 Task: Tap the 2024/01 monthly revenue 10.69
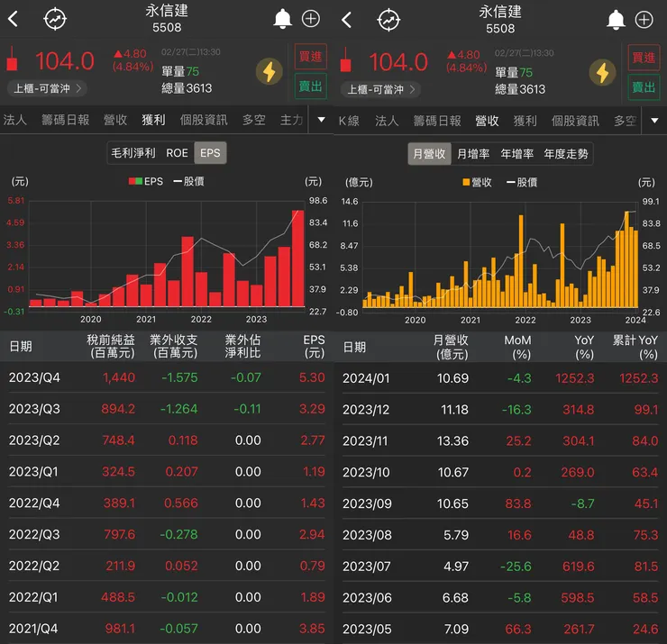[452, 378]
